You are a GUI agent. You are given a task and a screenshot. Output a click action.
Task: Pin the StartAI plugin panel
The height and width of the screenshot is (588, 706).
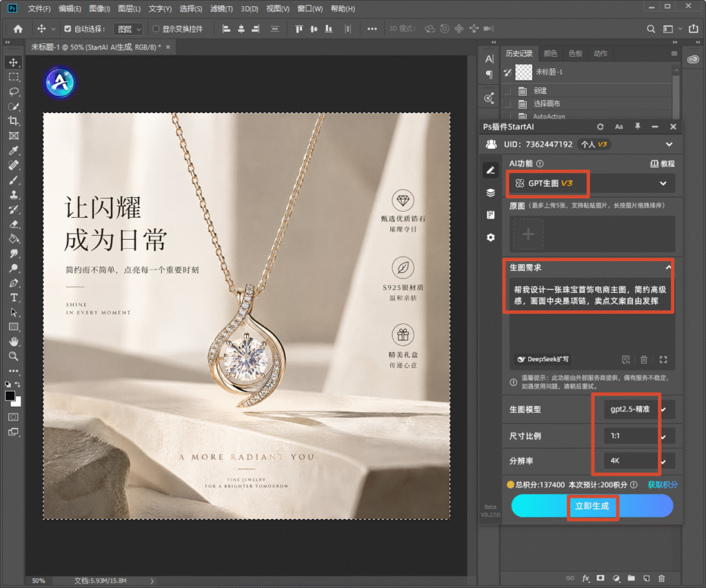[x=638, y=127]
